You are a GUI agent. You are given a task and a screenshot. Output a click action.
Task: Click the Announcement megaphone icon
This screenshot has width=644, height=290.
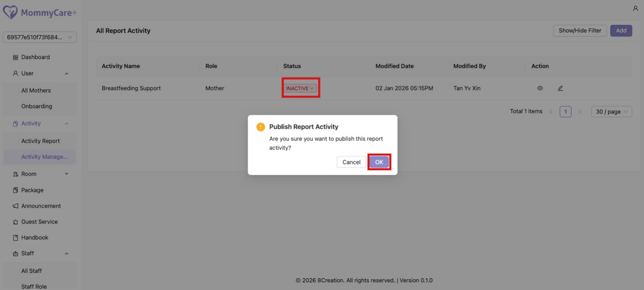(15, 206)
